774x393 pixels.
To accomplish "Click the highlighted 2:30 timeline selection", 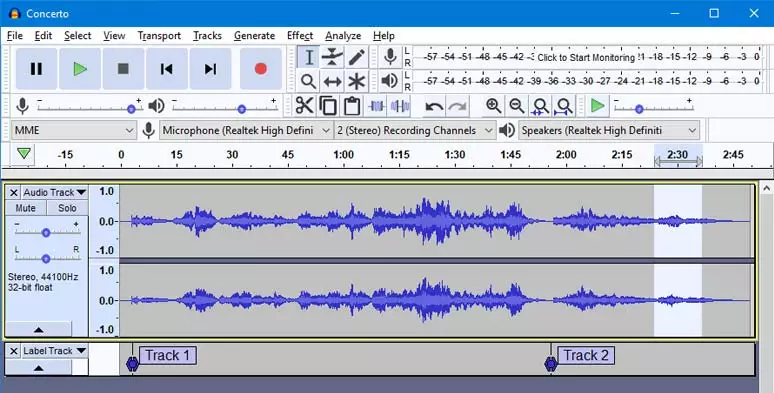I will (x=678, y=155).
